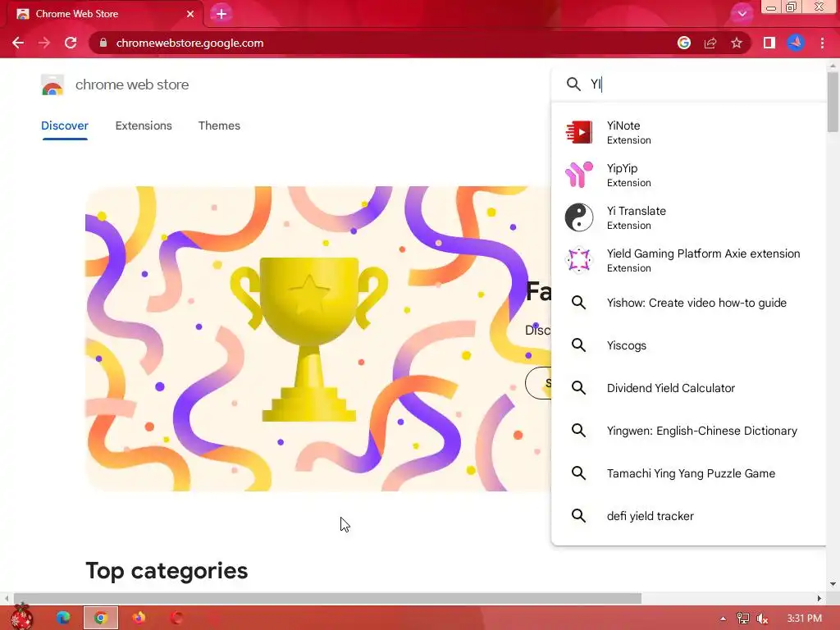Switch to the Extensions tab
840x630 pixels.
coord(144,126)
